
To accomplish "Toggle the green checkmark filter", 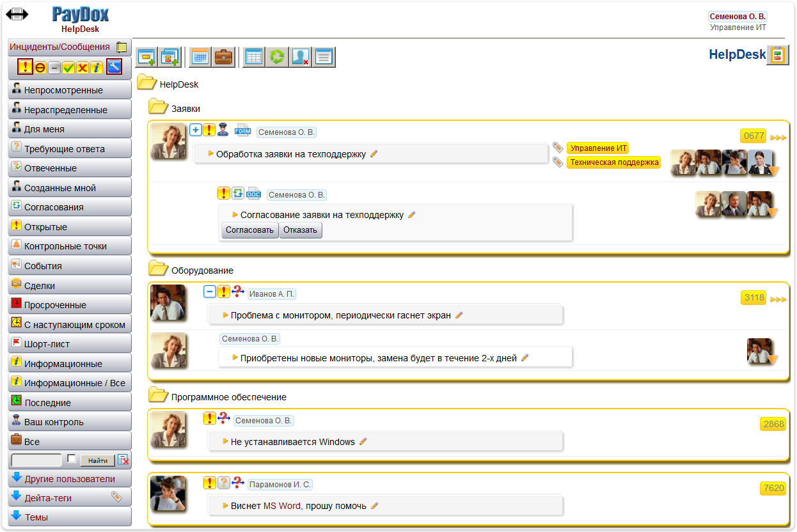I will (68, 67).
